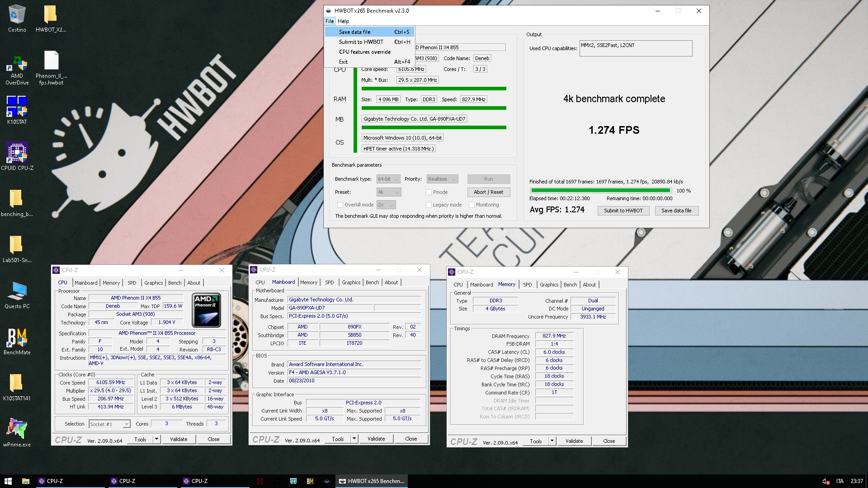This screenshot has height=488, width=868.
Task: Click the green bar under MB details
Action: coord(434,127)
